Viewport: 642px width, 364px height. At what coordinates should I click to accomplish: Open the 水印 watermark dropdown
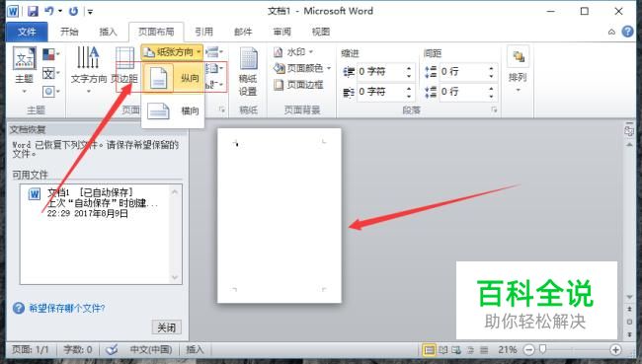(293, 52)
